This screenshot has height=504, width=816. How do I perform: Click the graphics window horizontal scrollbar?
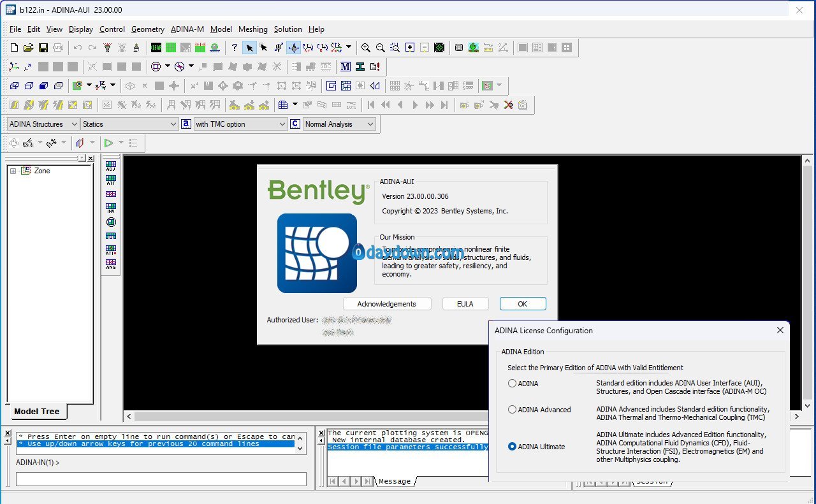coord(462,416)
